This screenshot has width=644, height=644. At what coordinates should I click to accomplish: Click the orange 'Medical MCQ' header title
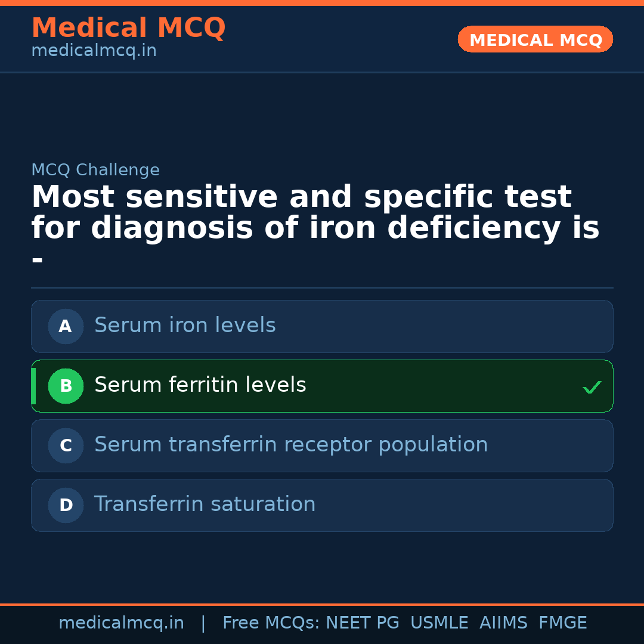tap(128, 28)
